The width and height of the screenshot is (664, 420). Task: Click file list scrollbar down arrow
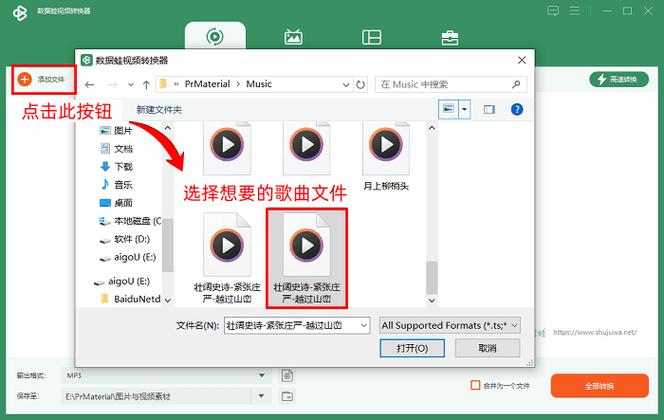[432, 300]
